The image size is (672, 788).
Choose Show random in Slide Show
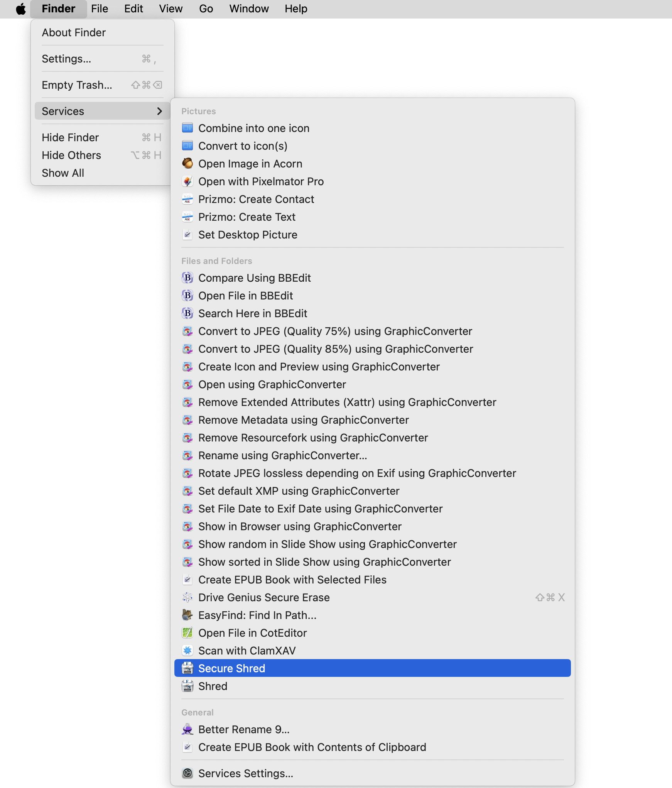[373, 544]
